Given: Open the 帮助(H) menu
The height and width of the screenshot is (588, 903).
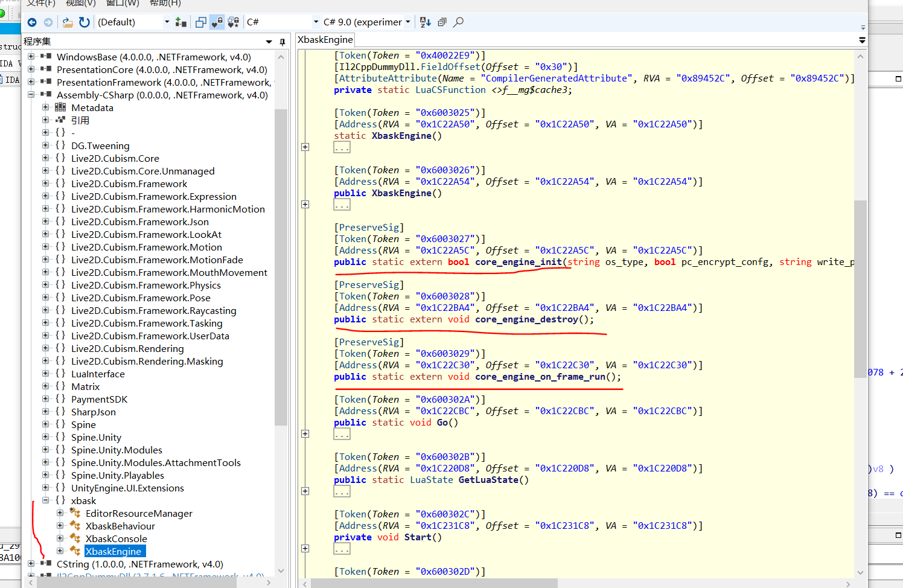Looking at the screenshot, I should (x=165, y=3).
